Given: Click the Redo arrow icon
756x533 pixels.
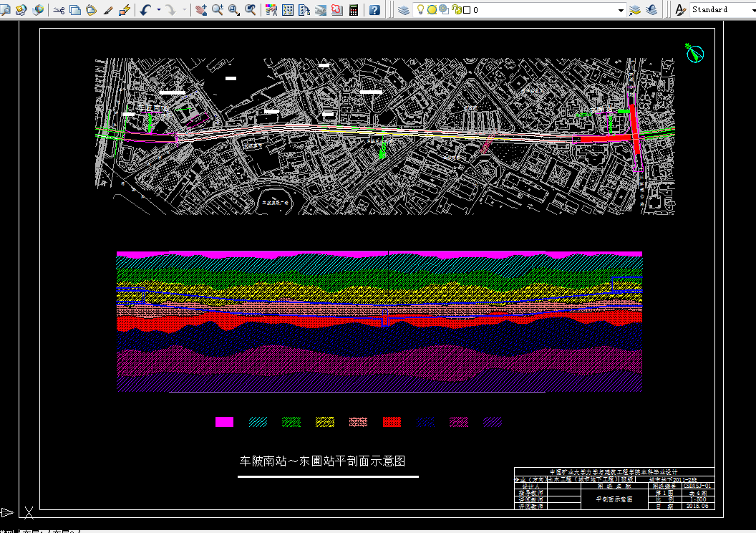Looking at the screenshot, I should (x=171, y=9).
